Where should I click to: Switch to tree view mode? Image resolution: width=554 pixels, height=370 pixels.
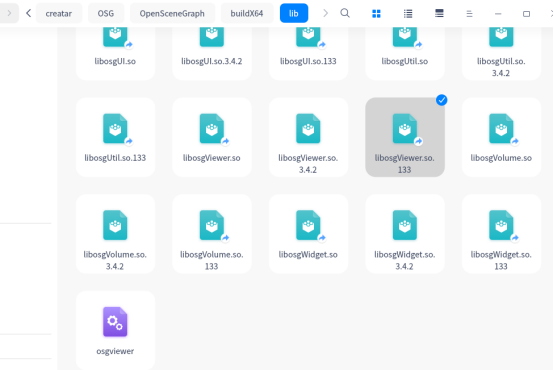439,13
